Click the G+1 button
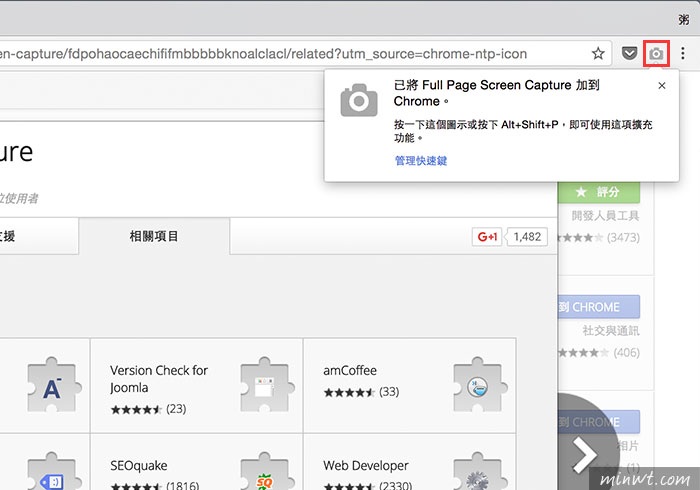700x490 pixels. 487,237
